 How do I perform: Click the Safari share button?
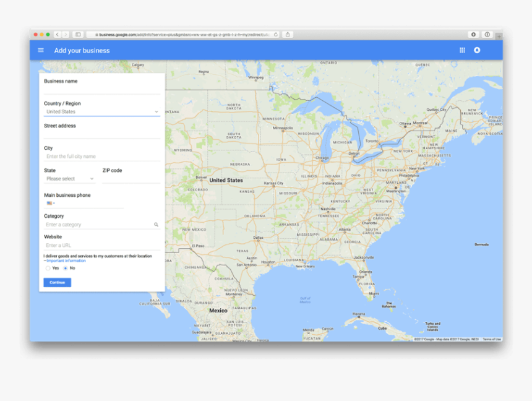pos(288,34)
